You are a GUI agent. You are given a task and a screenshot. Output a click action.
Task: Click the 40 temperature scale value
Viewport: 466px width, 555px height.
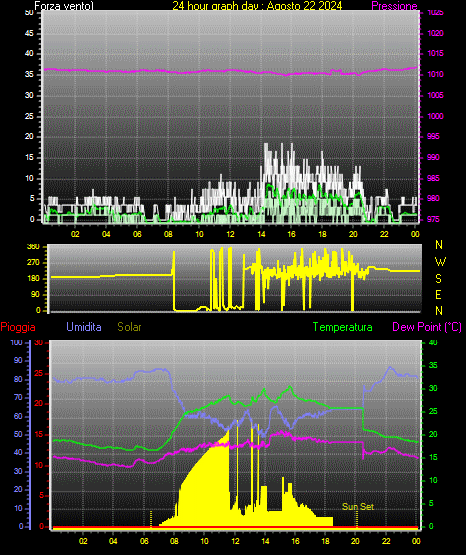coord(433,342)
